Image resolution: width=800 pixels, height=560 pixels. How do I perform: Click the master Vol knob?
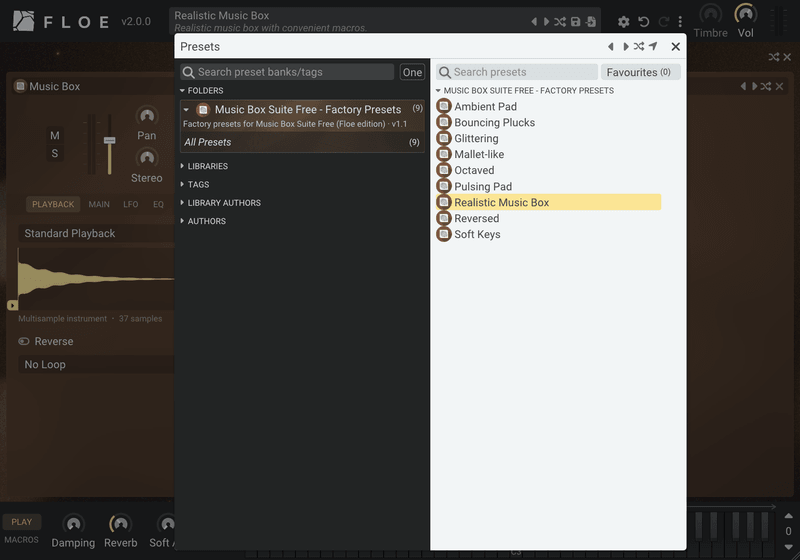pyautogui.click(x=745, y=14)
